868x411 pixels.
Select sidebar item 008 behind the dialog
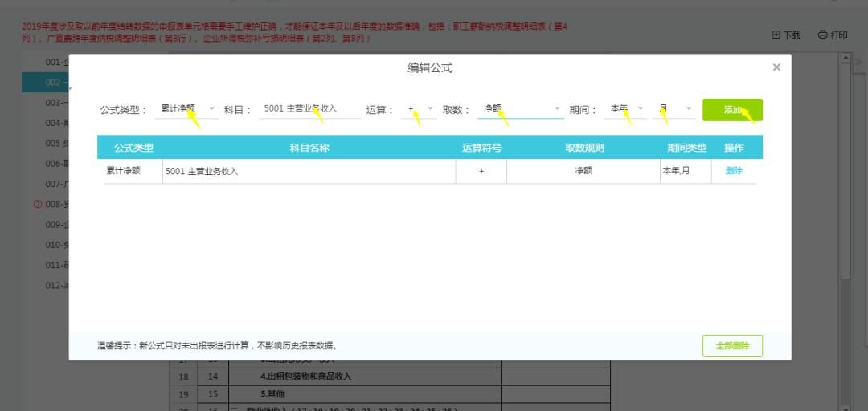point(46,204)
